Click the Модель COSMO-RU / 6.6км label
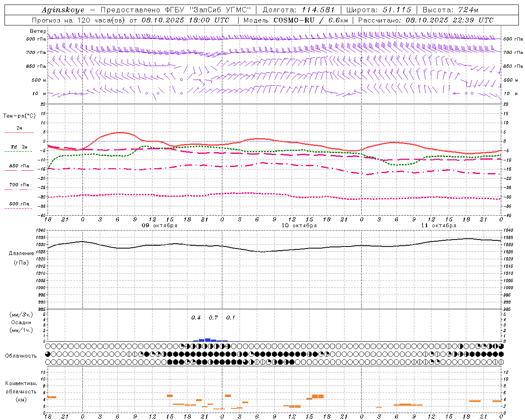The image size is (525, 420). 296,20
